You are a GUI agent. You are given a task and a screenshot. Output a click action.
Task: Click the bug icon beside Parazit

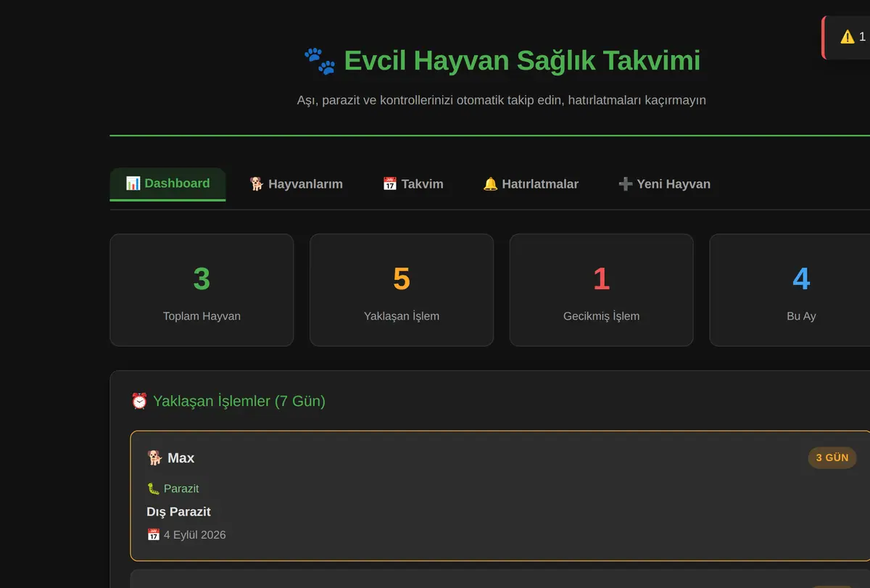click(x=153, y=489)
